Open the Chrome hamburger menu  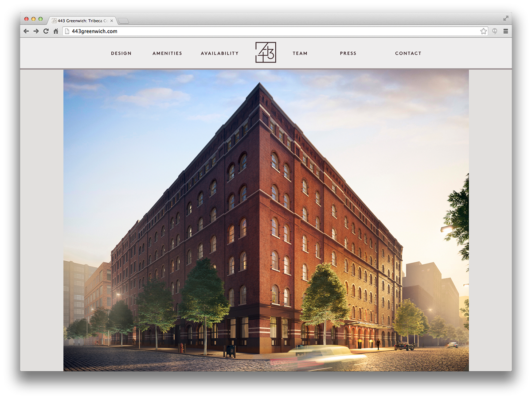coord(505,31)
